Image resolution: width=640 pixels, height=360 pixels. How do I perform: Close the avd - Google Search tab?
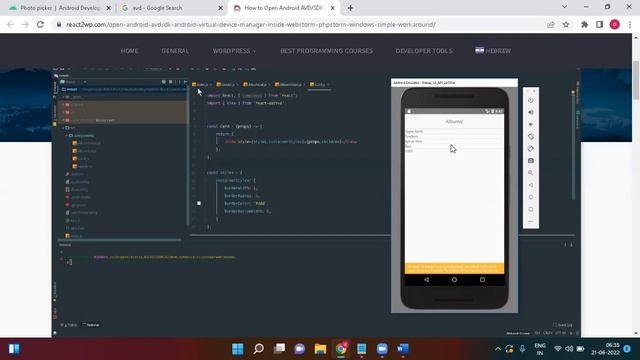tap(220, 8)
